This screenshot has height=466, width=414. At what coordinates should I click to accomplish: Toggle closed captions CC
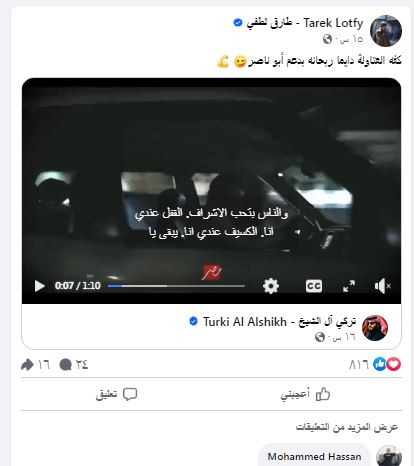coord(314,286)
